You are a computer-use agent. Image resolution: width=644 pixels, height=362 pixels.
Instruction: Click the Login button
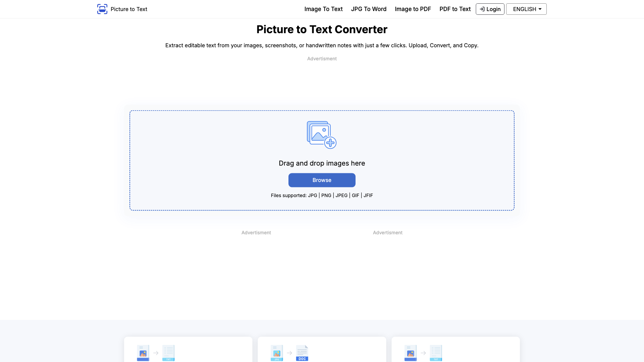[490, 9]
